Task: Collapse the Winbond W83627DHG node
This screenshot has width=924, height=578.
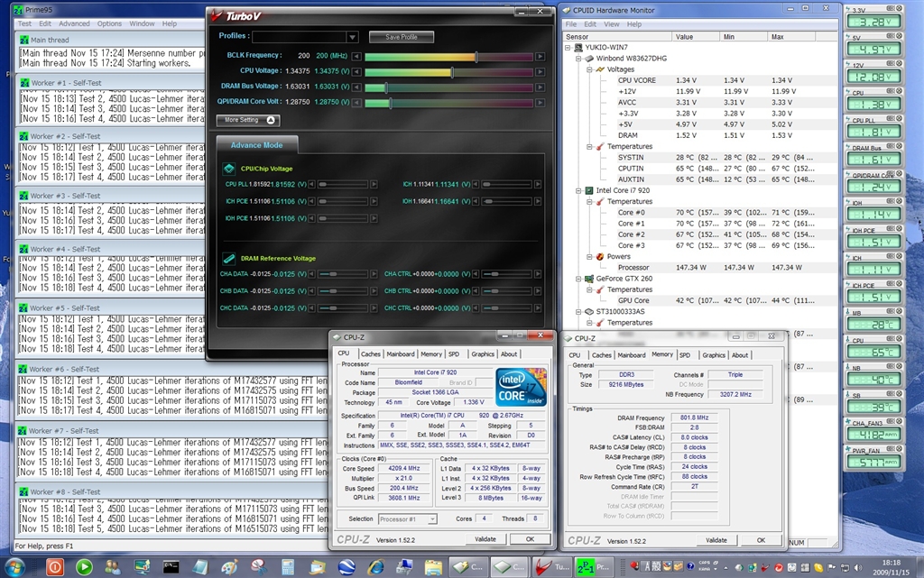Action: tap(578, 59)
